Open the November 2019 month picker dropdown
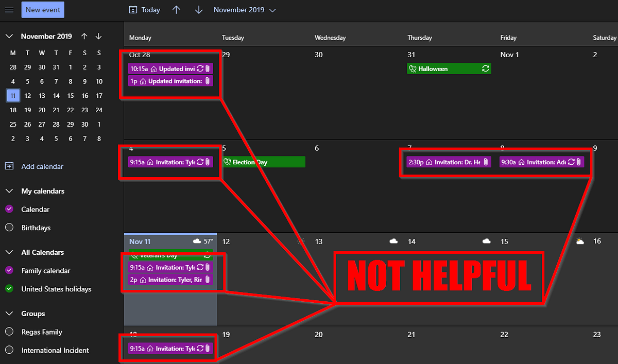Image resolution: width=618 pixels, height=364 pixels. (245, 10)
